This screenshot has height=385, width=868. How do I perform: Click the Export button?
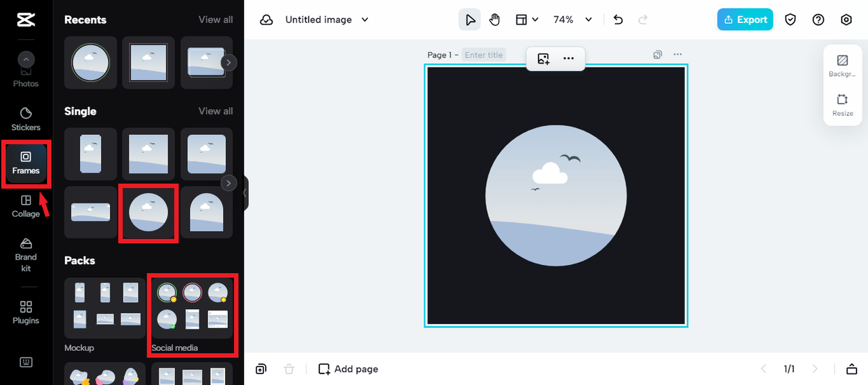point(745,20)
